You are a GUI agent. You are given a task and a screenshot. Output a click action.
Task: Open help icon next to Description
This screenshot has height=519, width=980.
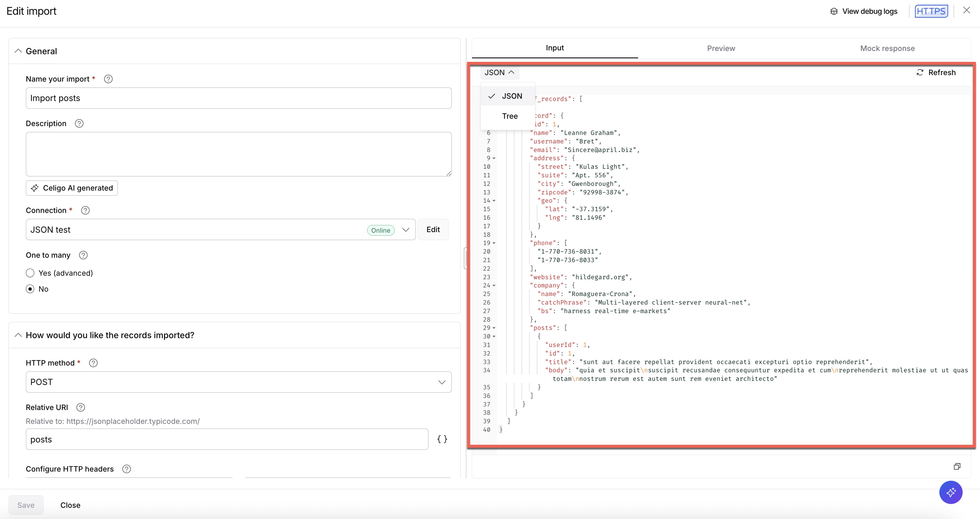coord(79,123)
